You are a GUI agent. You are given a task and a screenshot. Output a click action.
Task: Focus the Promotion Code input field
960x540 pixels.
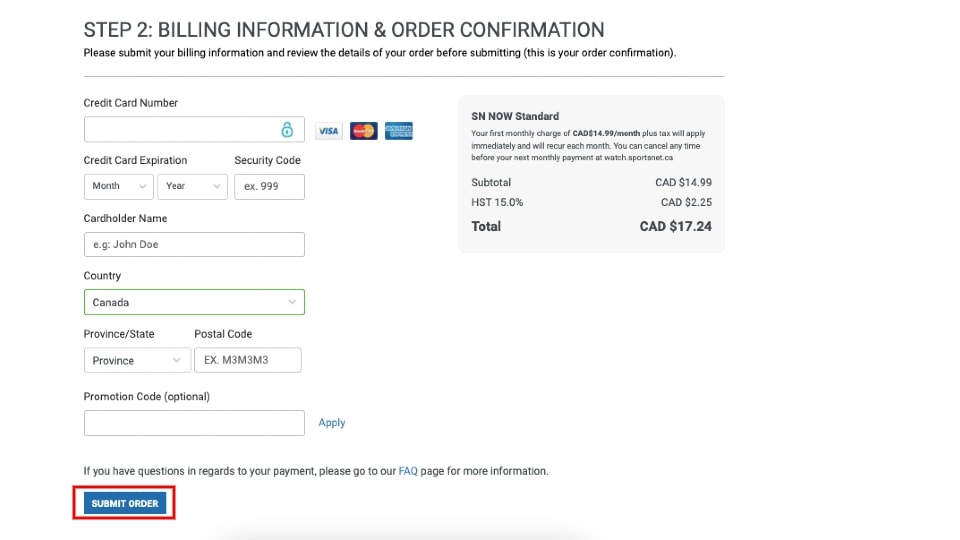click(x=194, y=423)
